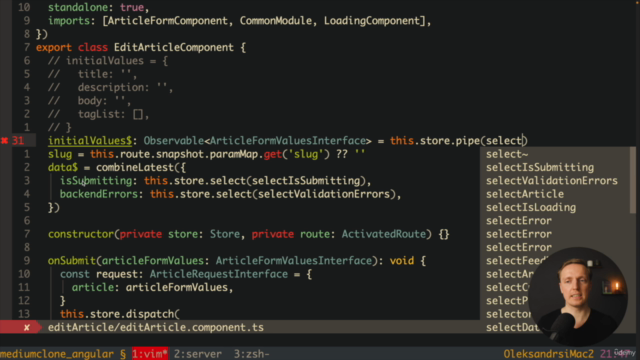Click backendErrors key in combineLatest
The height and width of the screenshot is (360, 640).
coord(98,194)
